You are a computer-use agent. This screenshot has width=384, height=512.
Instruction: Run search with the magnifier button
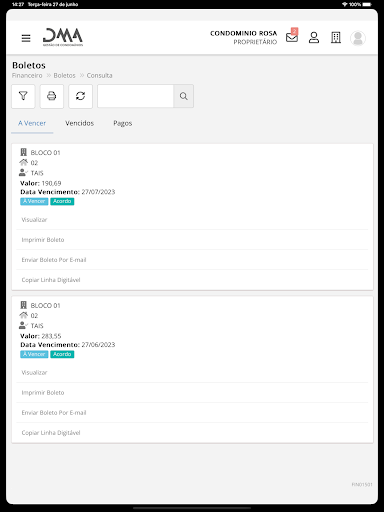pyautogui.click(x=183, y=96)
